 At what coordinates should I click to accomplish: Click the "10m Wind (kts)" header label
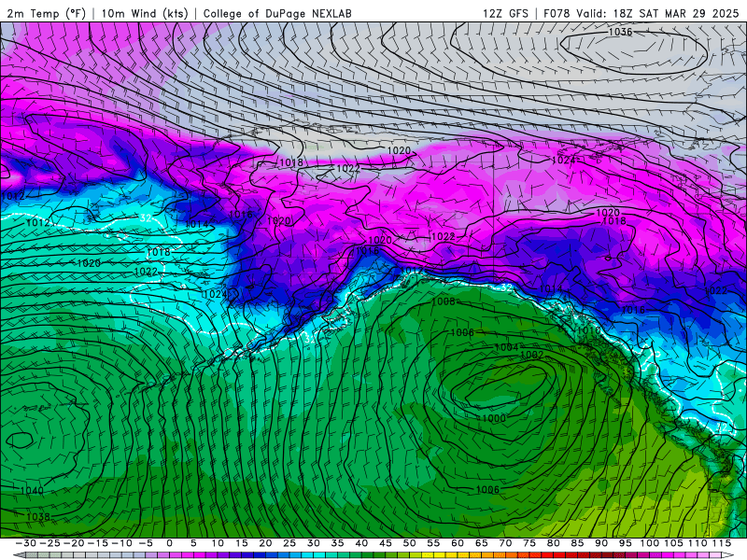click(x=145, y=13)
